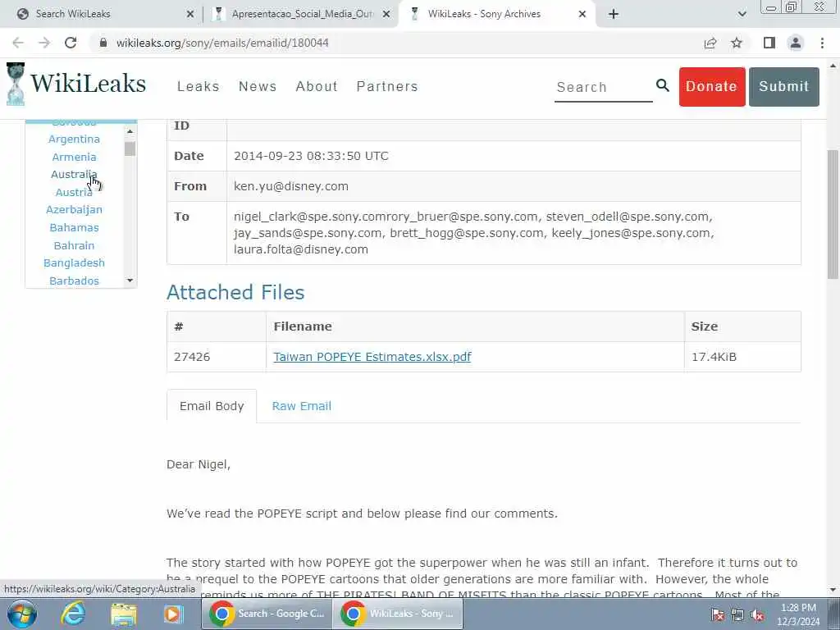Open Chrome three-dot menu
840x630 pixels.
[x=822, y=43]
